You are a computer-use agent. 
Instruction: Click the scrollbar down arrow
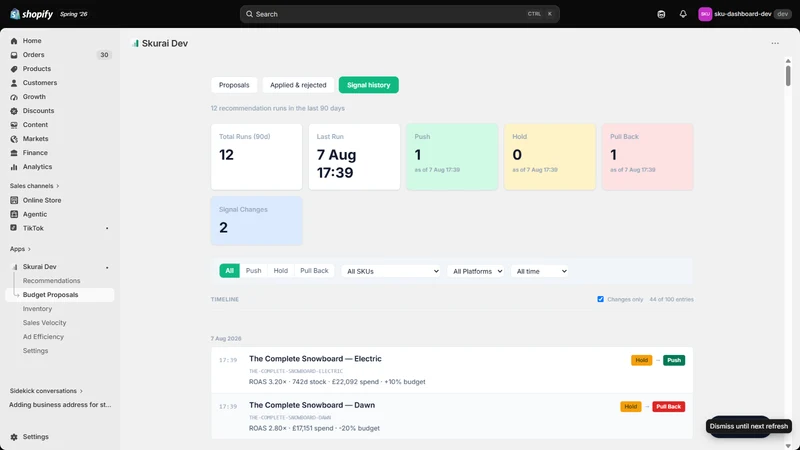(x=788, y=446)
